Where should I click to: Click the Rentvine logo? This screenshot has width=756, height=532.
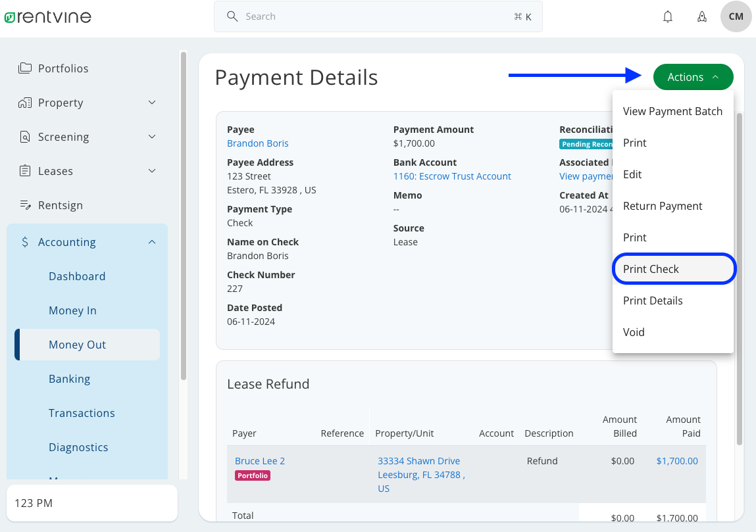(x=47, y=16)
